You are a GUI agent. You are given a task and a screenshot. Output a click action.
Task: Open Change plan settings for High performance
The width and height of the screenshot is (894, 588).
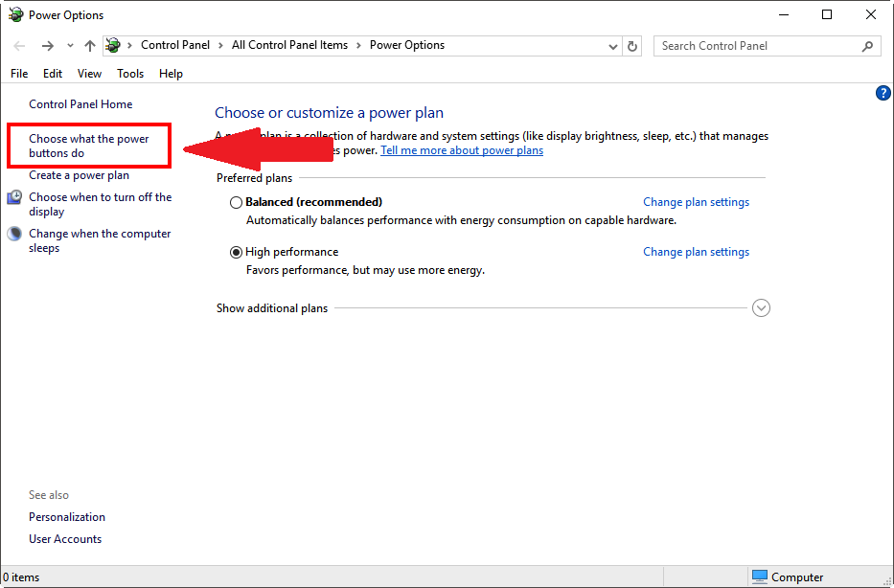coord(696,252)
